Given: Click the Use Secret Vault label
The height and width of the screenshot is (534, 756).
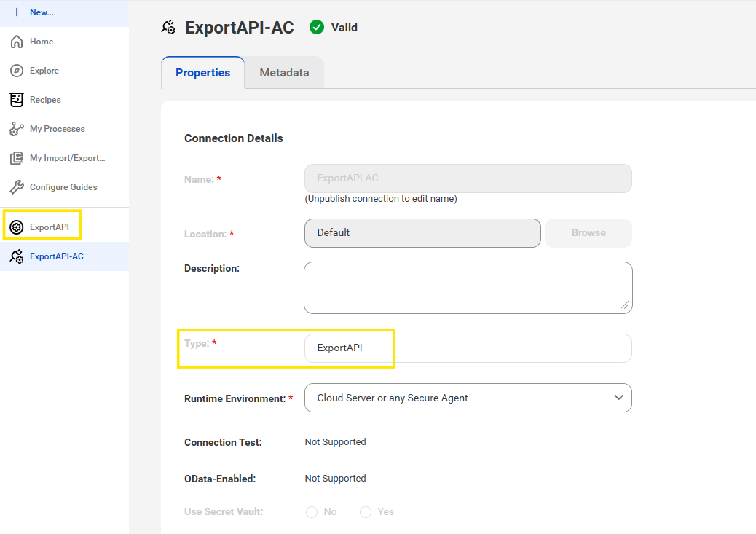Looking at the screenshot, I should point(224,512).
